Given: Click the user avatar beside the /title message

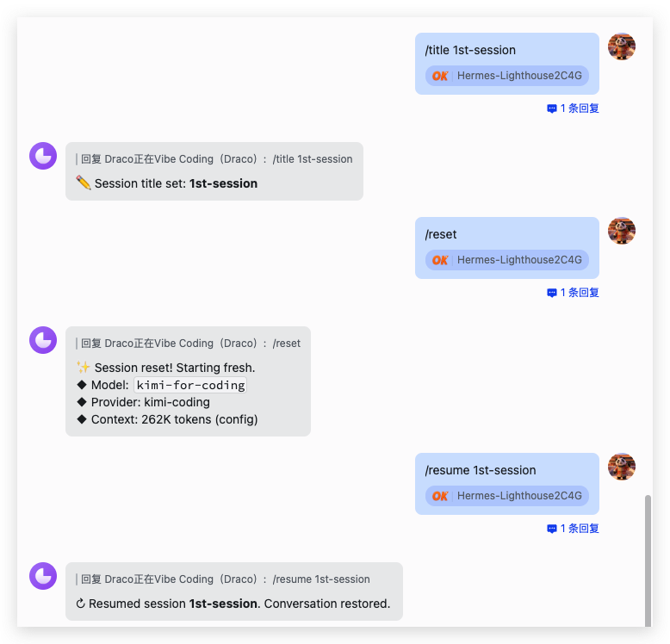Looking at the screenshot, I should pos(622,46).
